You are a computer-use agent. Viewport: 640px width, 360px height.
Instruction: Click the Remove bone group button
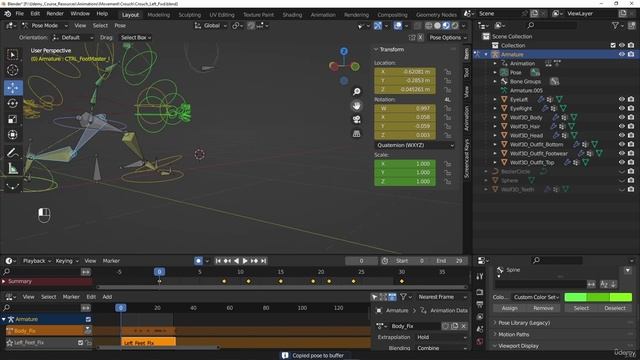coord(543,308)
